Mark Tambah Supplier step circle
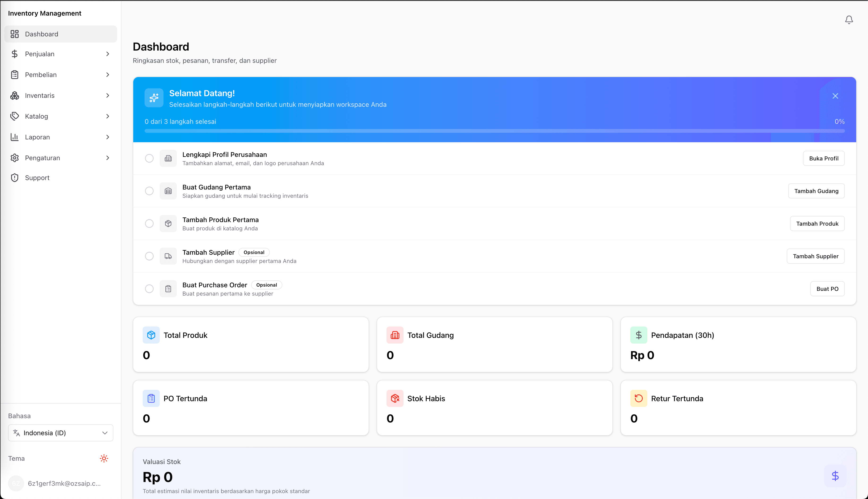The height and width of the screenshot is (499, 868). tap(149, 256)
